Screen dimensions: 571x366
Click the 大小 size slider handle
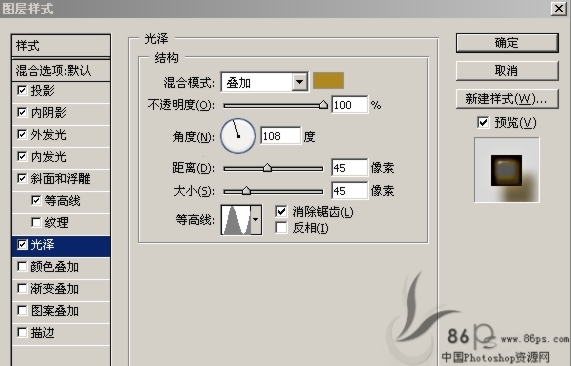click(246, 190)
